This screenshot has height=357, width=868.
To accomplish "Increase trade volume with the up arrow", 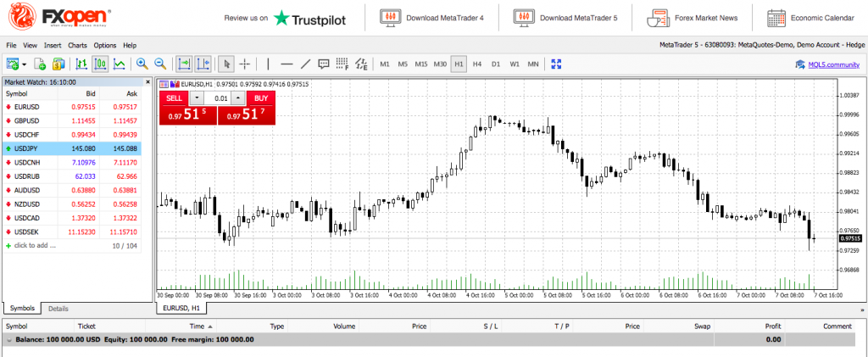I will click(238, 98).
